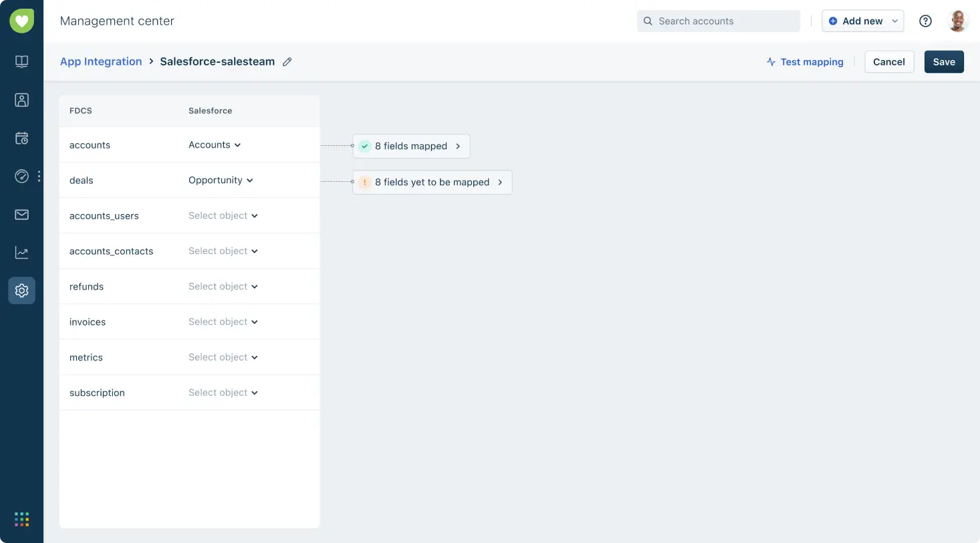Focus the Search accounts field

[x=719, y=21]
